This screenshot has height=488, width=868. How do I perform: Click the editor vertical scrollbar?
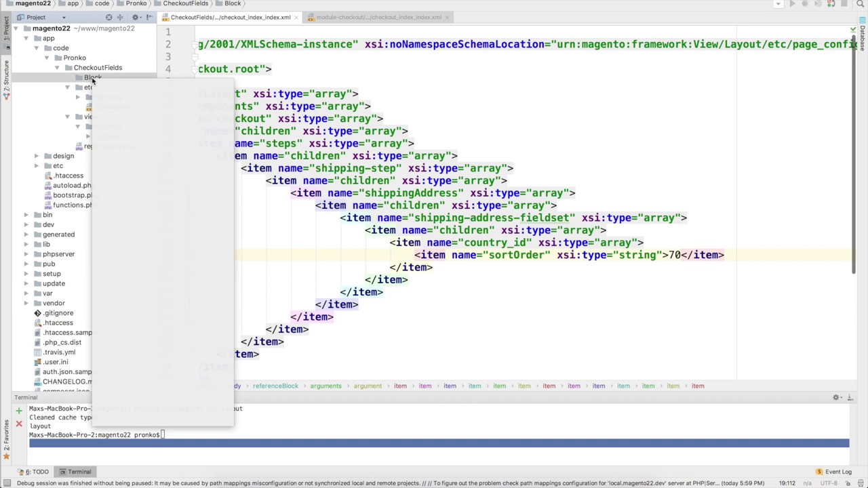pos(854,153)
